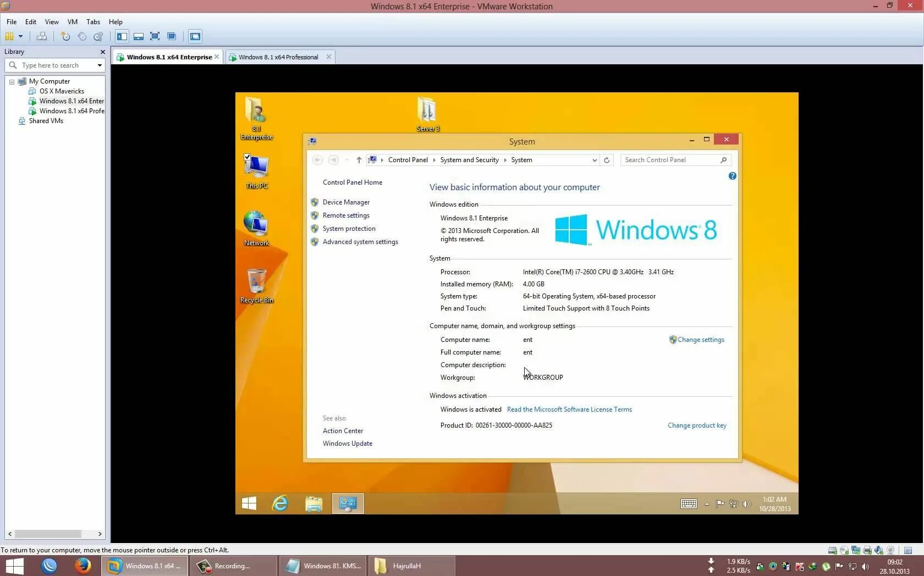The width and height of the screenshot is (924, 576).
Task: Open System window help icon
Action: pos(732,176)
